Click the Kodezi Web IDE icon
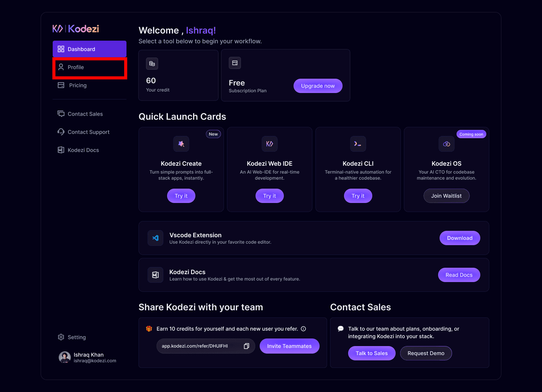Image resolution: width=542 pixels, height=392 pixels. click(269, 144)
